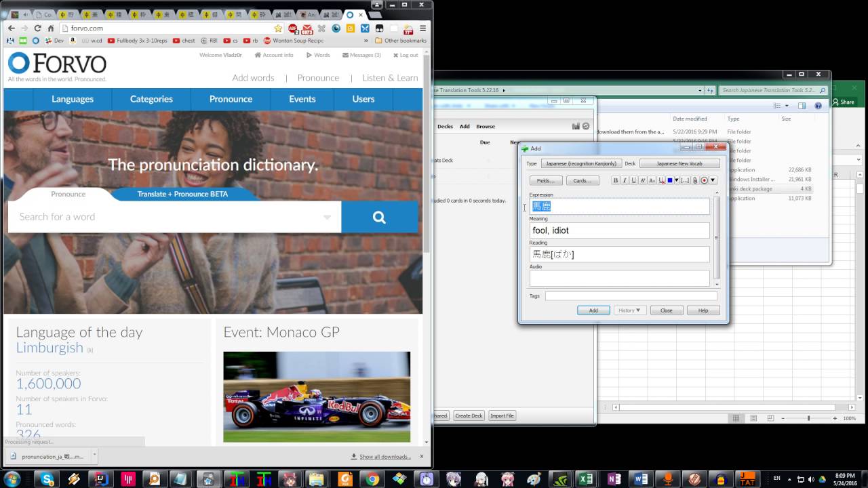Screen dimensions: 868x488
Task: Click the Fields... button
Action: 546,180
